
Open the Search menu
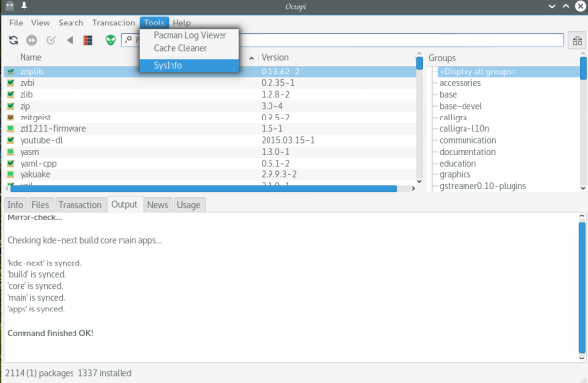point(71,23)
